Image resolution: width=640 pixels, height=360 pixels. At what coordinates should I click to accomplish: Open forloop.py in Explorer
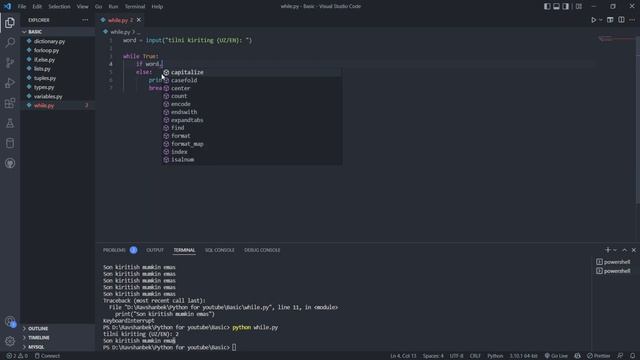[58, 50]
